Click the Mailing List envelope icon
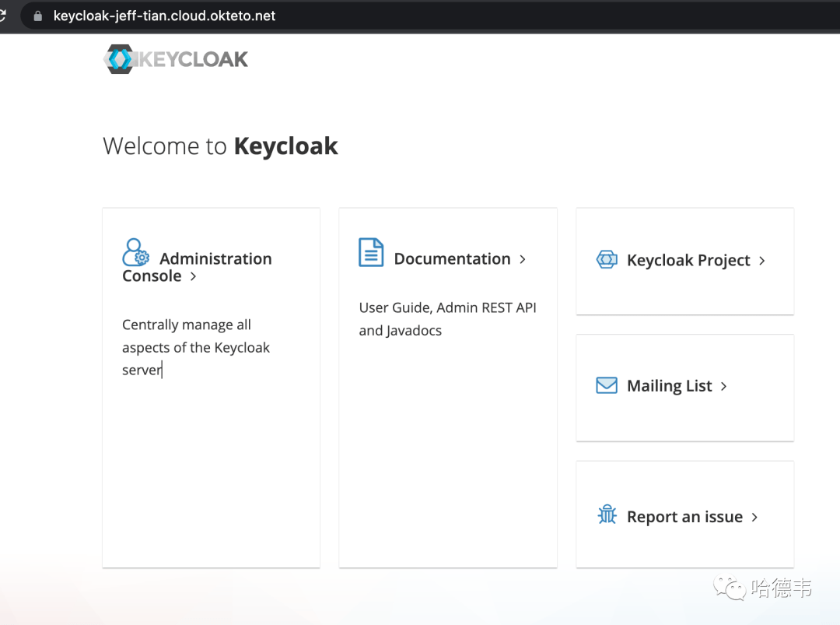The image size is (840, 625). coord(607,385)
